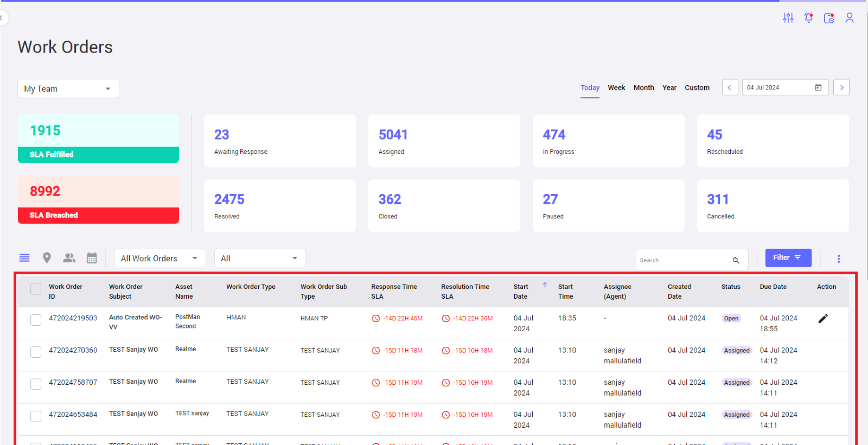Click Response SLA clock for order 472024270360
The height and width of the screenshot is (445, 868).
point(375,351)
